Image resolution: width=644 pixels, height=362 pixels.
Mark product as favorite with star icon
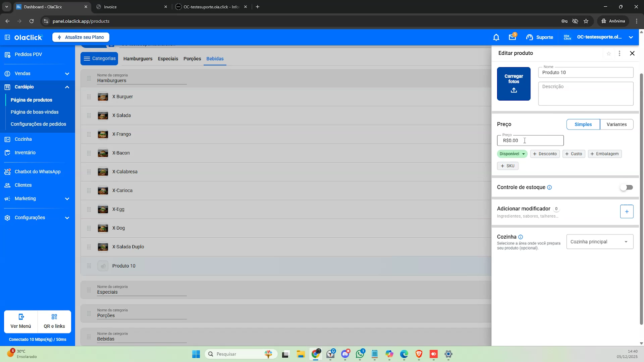609,53
